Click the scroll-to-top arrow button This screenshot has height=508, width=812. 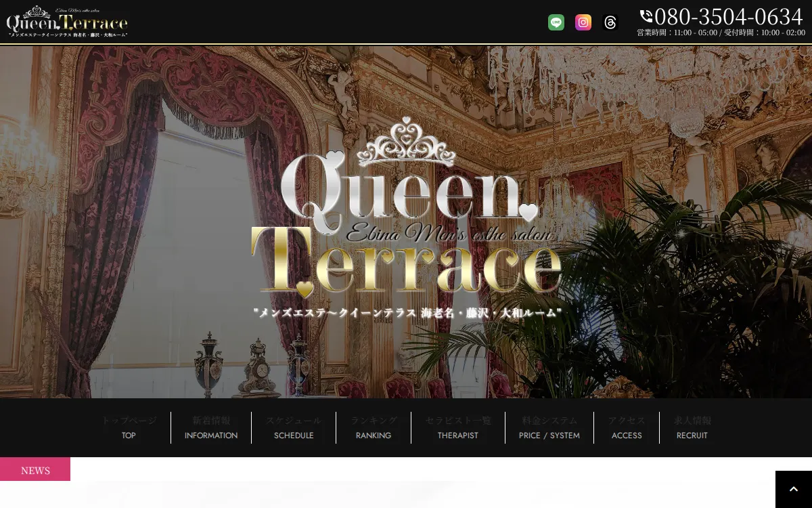click(x=793, y=489)
